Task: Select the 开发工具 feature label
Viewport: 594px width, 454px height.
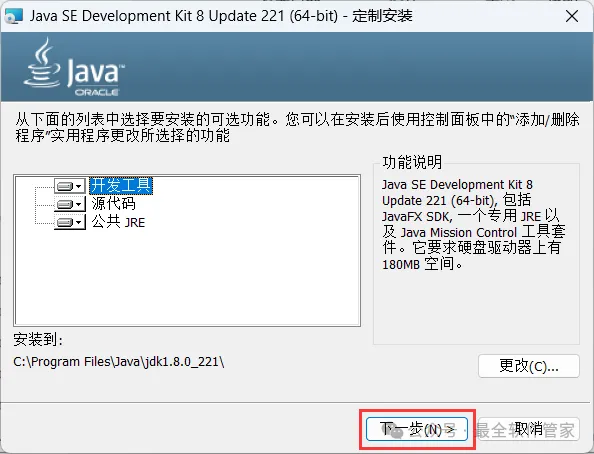Action: 121,186
